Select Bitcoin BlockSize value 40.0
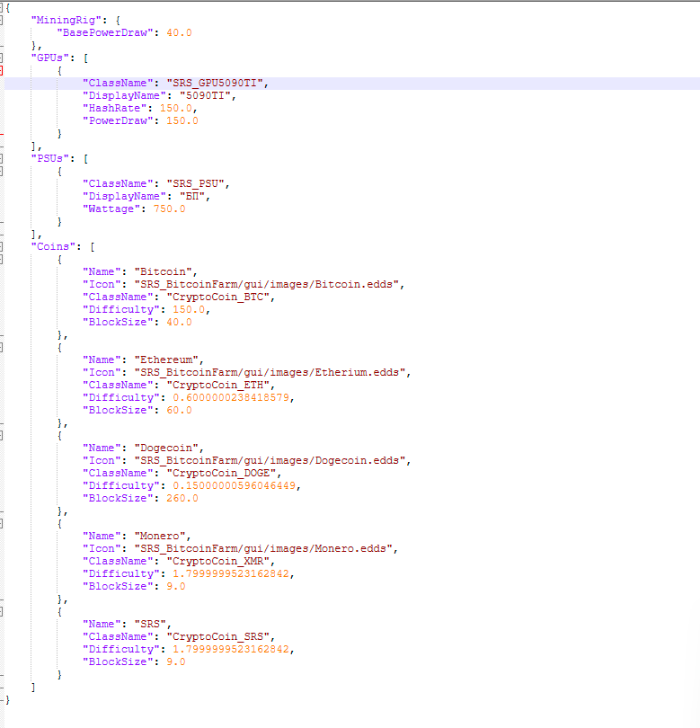This screenshot has width=700, height=728. click(x=179, y=322)
